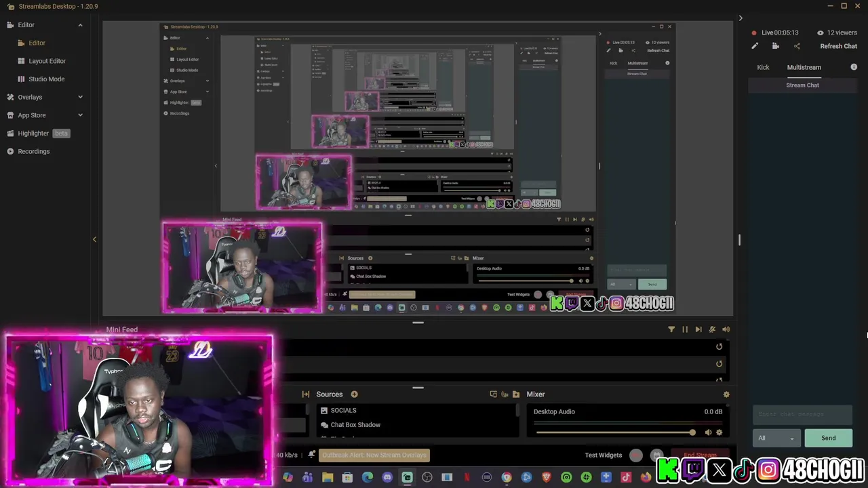
Task: Open the App Store menu item
Action: click(31, 115)
